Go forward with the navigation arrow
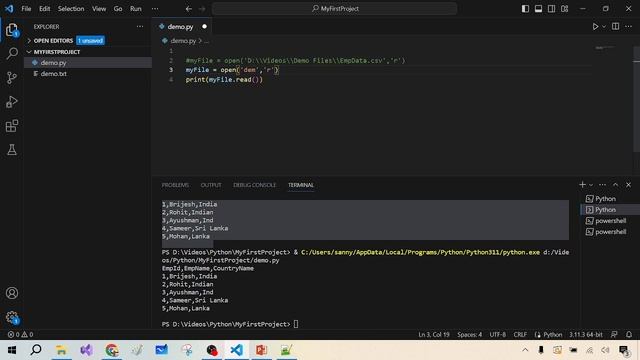Screen dimensions: 640x360 click(x=202, y=9)
